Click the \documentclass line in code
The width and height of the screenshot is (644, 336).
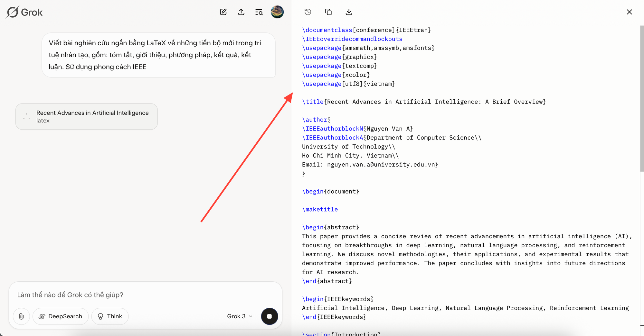click(x=366, y=30)
